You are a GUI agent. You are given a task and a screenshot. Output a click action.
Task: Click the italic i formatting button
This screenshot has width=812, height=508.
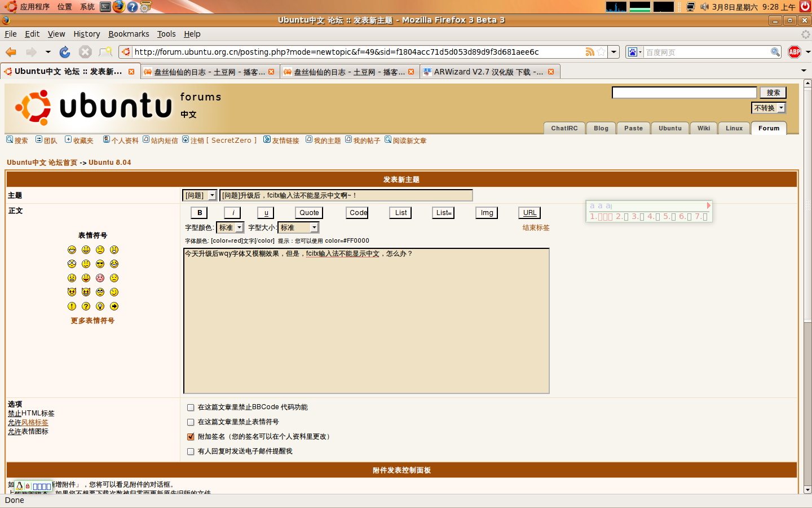[233, 213]
